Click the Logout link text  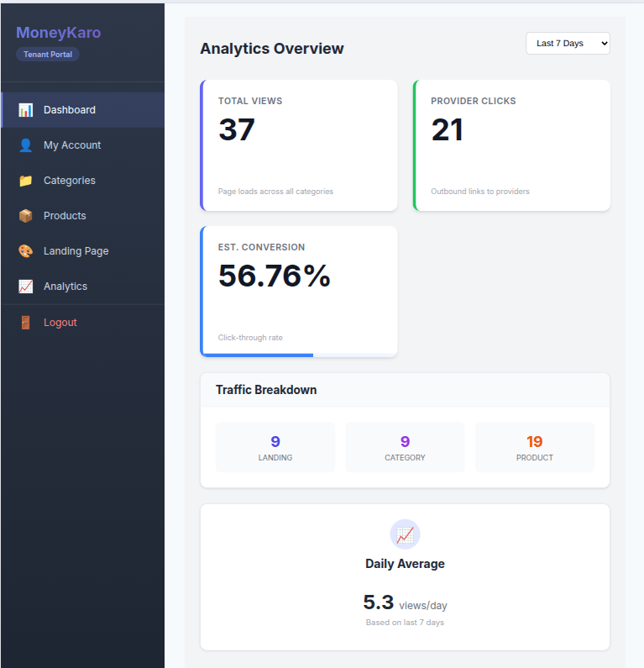click(60, 323)
